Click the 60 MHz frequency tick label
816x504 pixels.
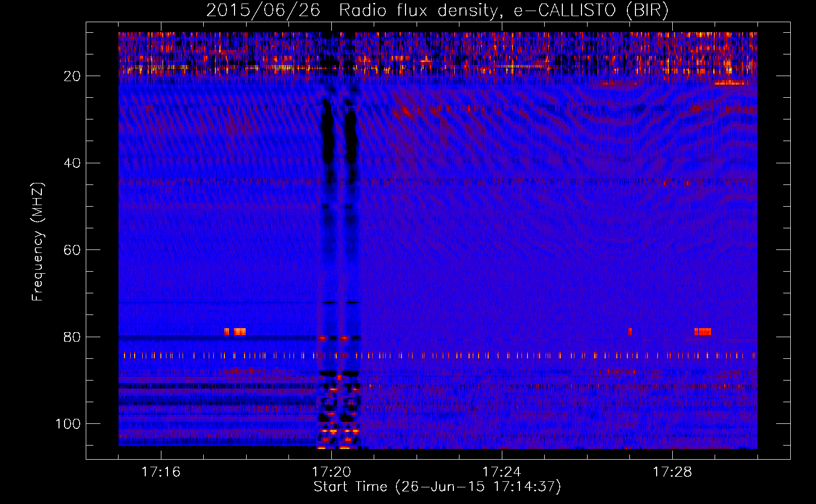[73, 250]
